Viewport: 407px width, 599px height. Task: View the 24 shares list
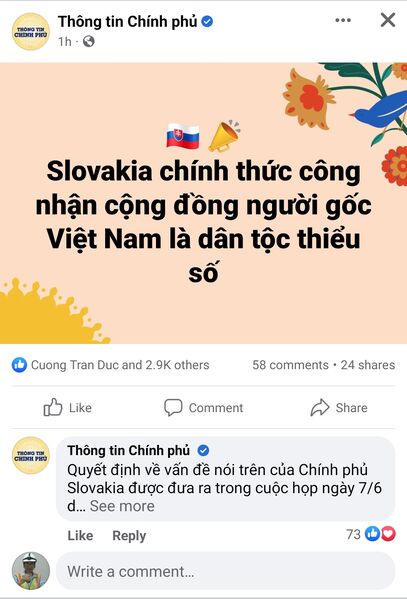pyautogui.click(x=368, y=365)
